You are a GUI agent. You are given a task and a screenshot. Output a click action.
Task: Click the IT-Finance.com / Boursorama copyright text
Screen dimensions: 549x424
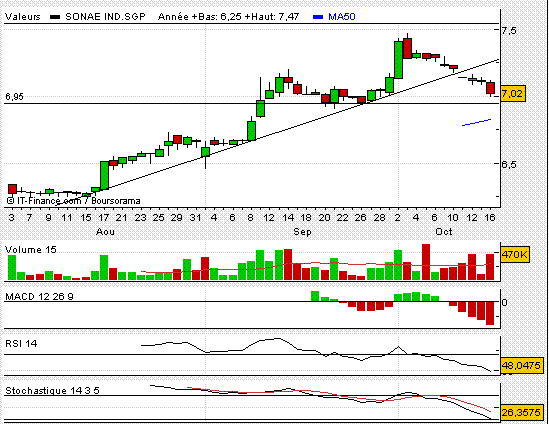click(x=74, y=201)
